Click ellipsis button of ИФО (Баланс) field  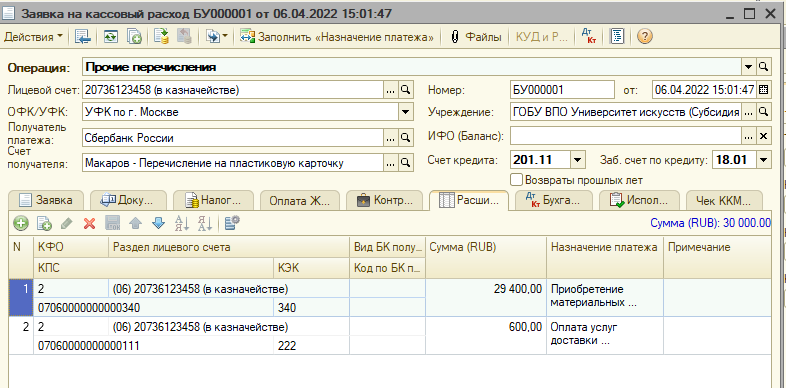coord(748,136)
